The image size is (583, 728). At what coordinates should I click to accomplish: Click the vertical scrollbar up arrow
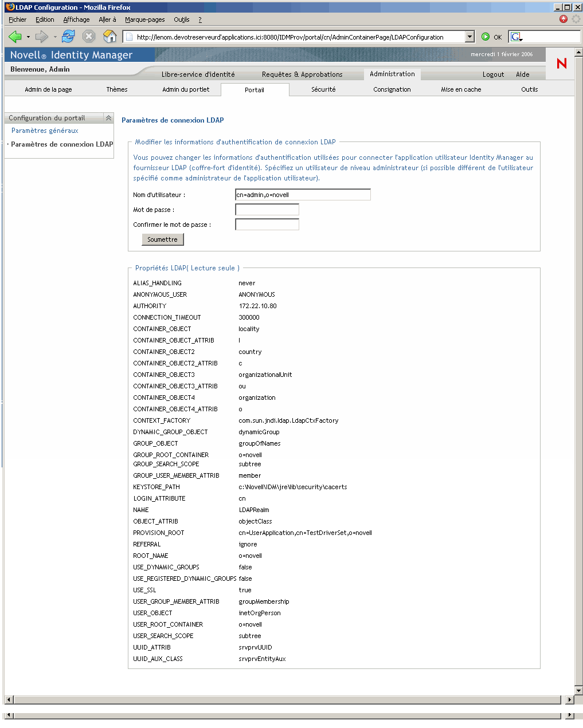pyautogui.click(x=578, y=52)
